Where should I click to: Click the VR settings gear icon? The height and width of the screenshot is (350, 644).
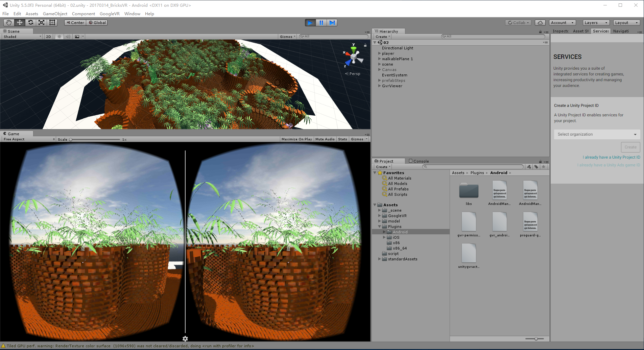[185, 339]
